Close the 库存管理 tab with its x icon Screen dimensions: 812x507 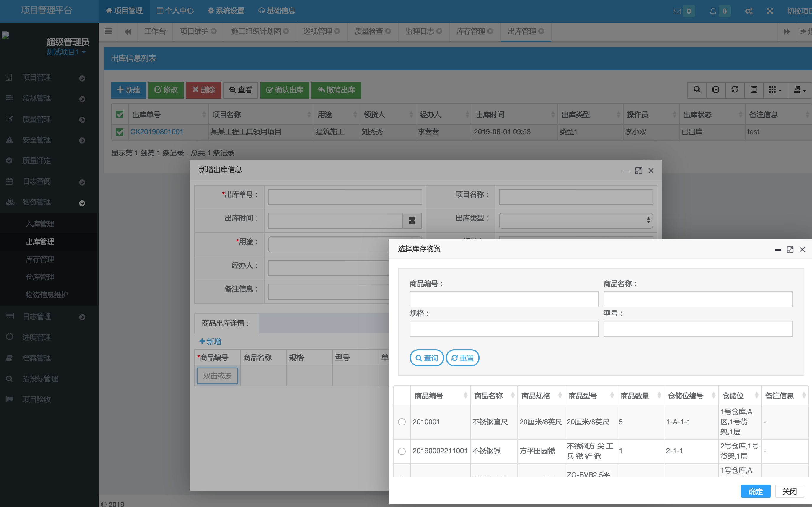pyautogui.click(x=490, y=31)
